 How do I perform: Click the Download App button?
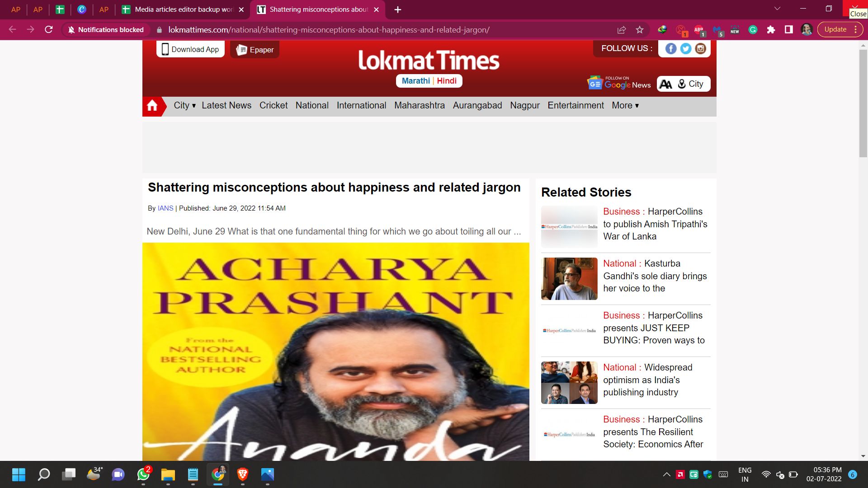tap(190, 49)
